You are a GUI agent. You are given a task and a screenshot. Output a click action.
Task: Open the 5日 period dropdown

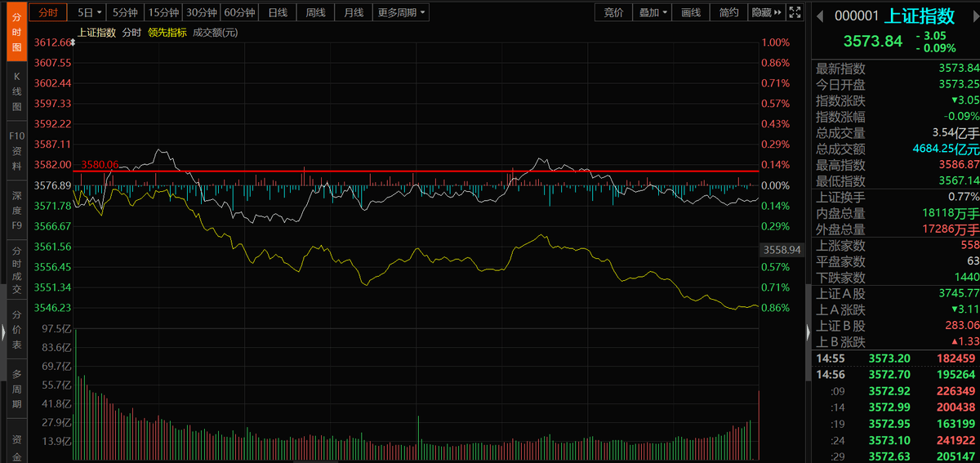[90, 12]
